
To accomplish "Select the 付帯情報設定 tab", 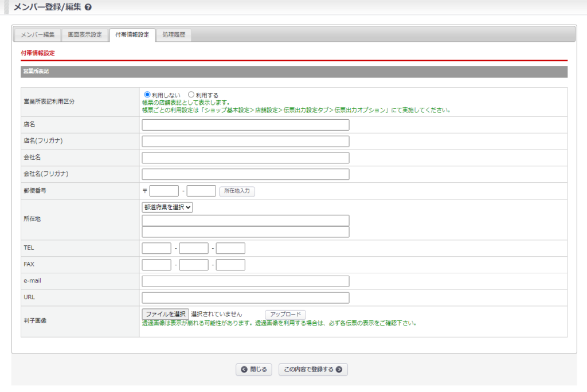I will click(132, 35).
